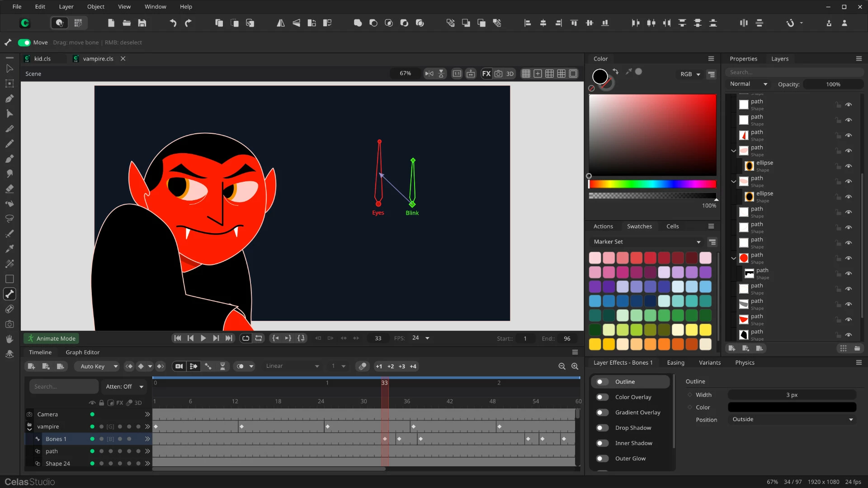Viewport: 868px width, 488px height.
Task: Toggle loop playback button
Action: click(x=245, y=338)
